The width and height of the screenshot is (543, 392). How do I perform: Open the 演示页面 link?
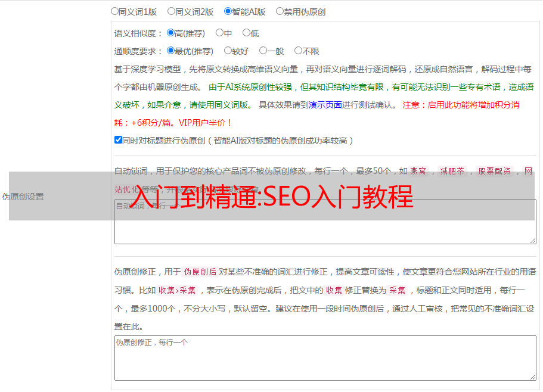click(325, 105)
